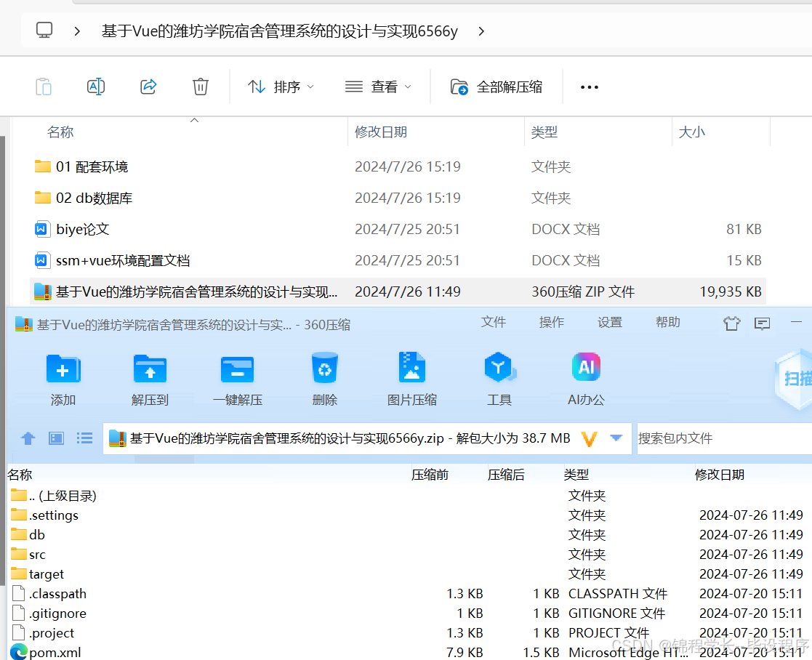Click the share icon in Explorer toolbar
This screenshot has width=812, height=660.
(x=148, y=86)
